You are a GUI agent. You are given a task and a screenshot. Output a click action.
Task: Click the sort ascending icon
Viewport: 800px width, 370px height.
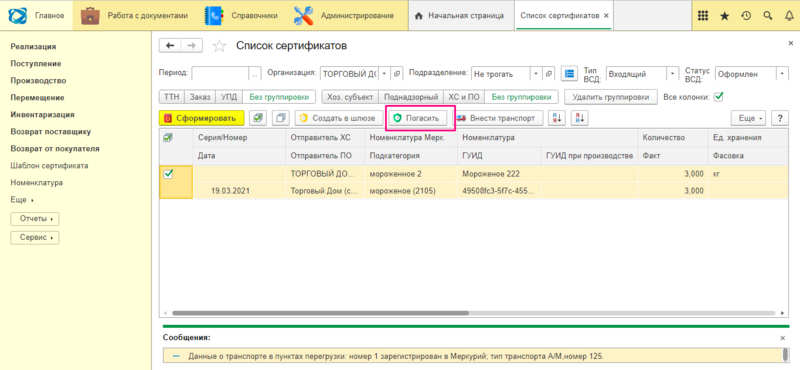pyautogui.click(x=556, y=118)
